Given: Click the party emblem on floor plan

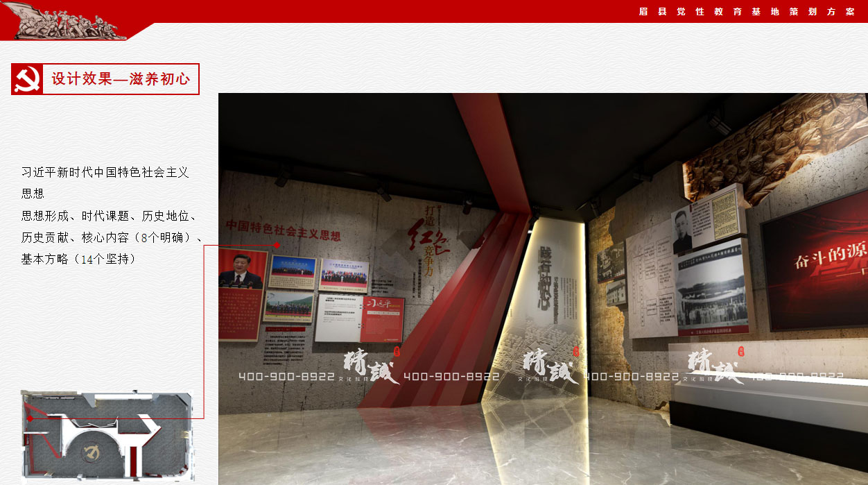Looking at the screenshot, I should 91,454.
